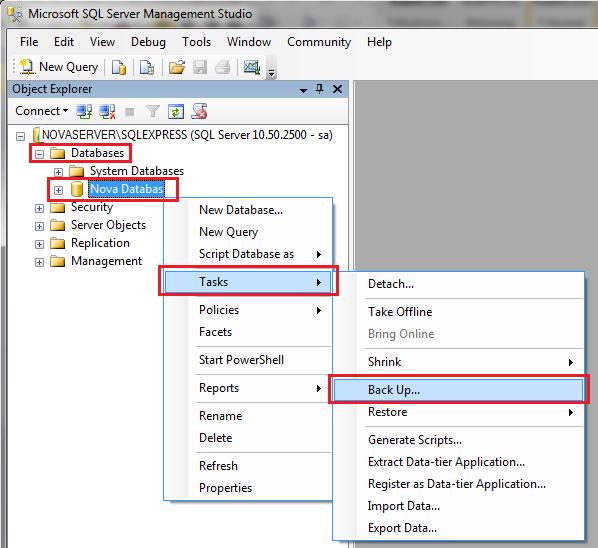Select the Server Objects folder
Image resolution: width=598 pixels, height=548 pixels.
tap(108, 225)
